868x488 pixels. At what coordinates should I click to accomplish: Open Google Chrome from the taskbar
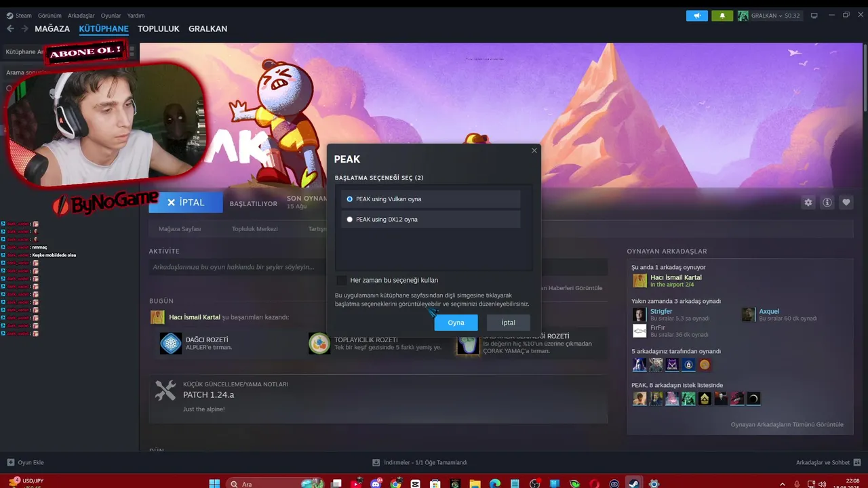[x=396, y=484]
